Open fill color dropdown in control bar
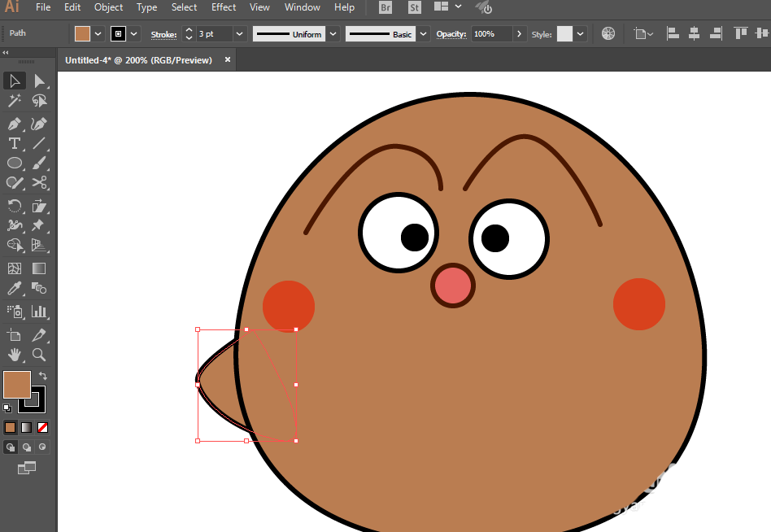 click(98, 34)
